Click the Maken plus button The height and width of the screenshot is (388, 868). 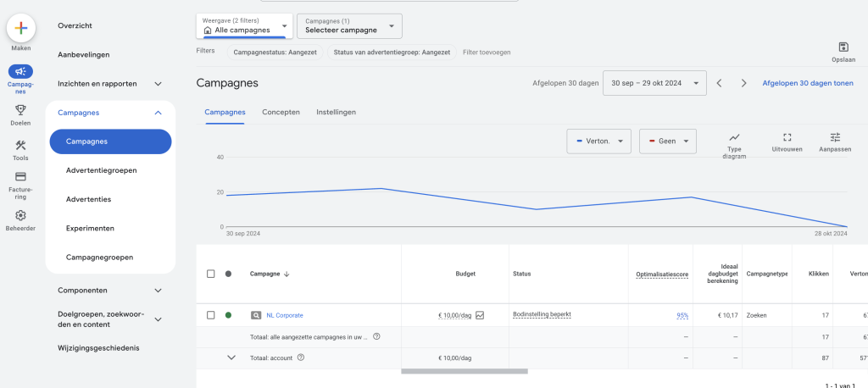pos(21,28)
